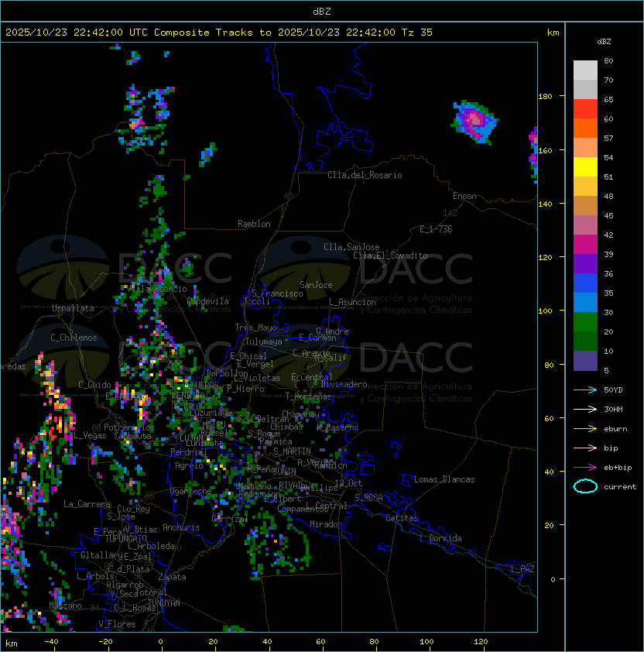Click the 'Tz 35' text in the header

(417, 33)
